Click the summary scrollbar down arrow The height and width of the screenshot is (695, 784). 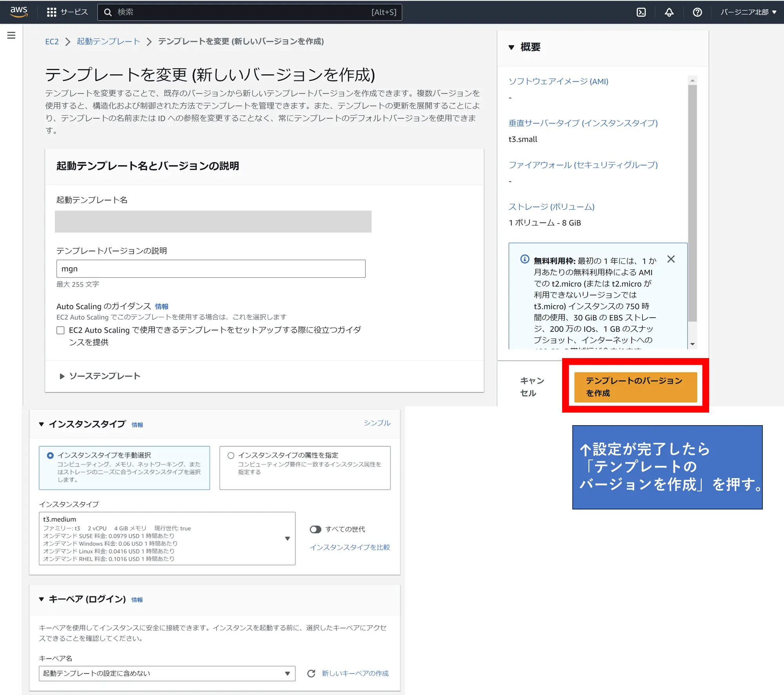click(x=692, y=344)
